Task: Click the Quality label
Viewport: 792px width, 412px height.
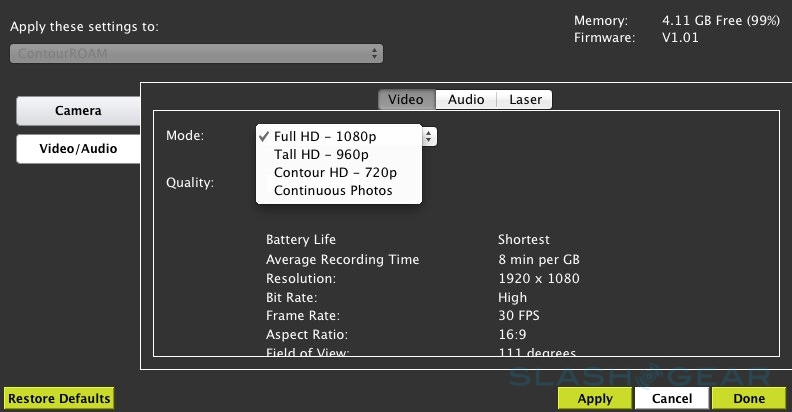Action: pos(189,183)
